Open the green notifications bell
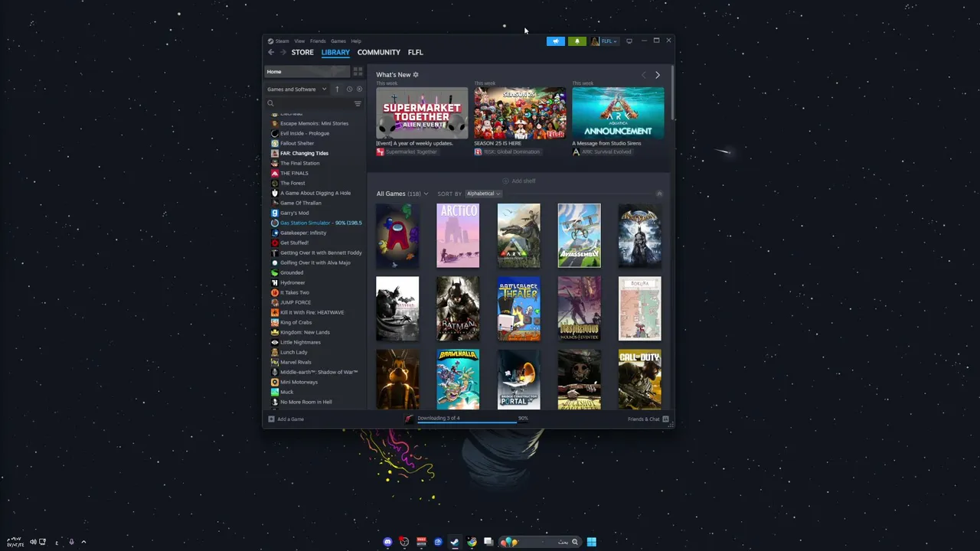The height and width of the screenshot is (551, 980). 577,41
